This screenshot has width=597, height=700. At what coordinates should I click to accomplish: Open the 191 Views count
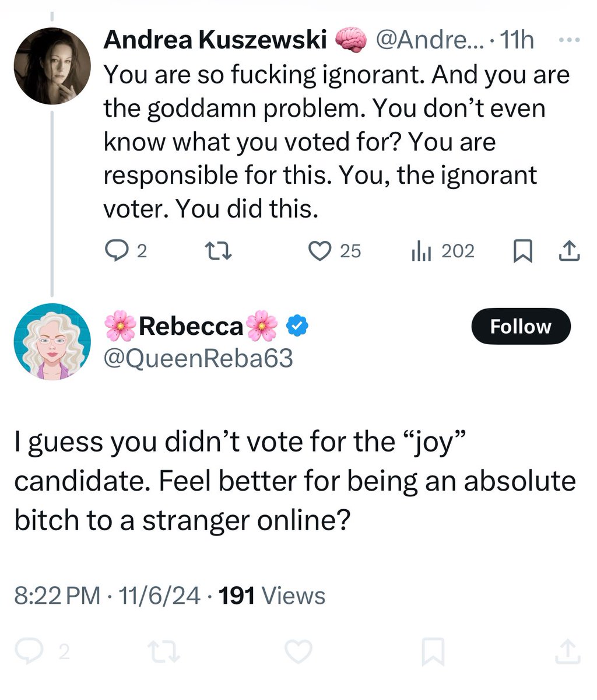[271, 596]
